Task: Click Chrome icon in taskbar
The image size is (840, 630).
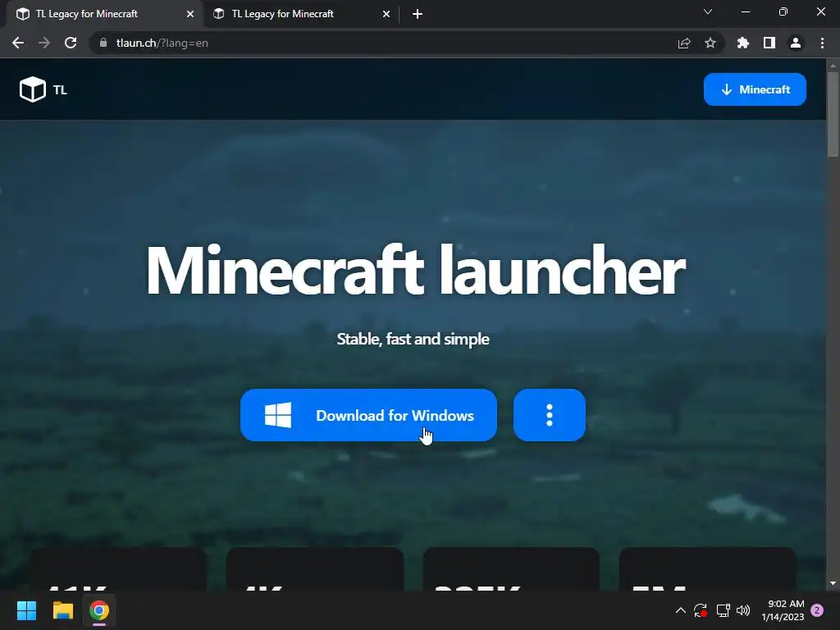Action: (99, 610)
